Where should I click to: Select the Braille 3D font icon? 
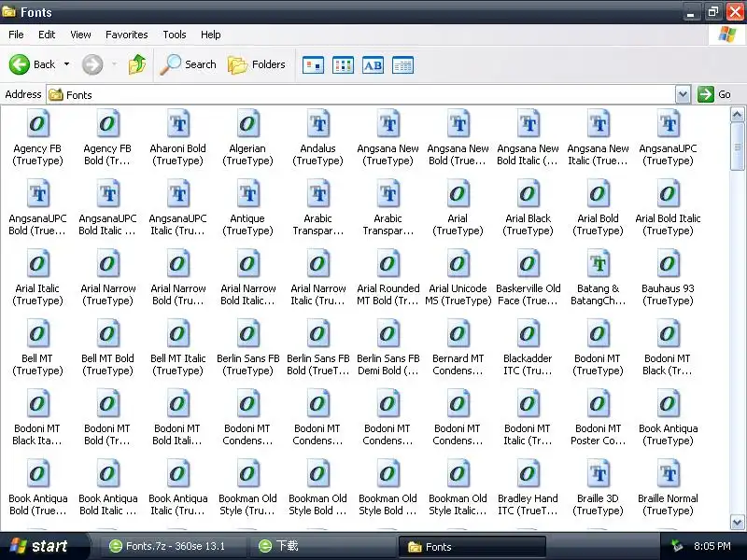click(598, 473)
